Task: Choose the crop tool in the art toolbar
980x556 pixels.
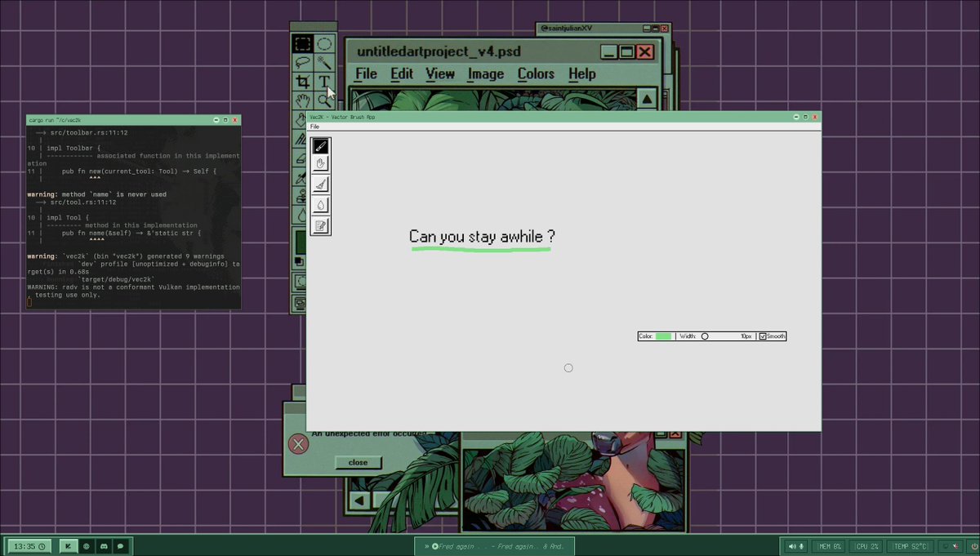Action: (x=303, y=80)
